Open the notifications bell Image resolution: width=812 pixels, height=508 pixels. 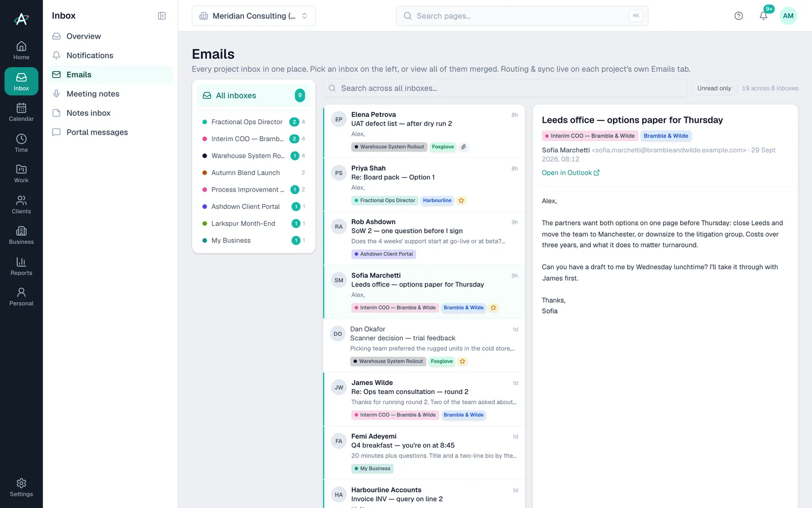(x=763, y=16)
